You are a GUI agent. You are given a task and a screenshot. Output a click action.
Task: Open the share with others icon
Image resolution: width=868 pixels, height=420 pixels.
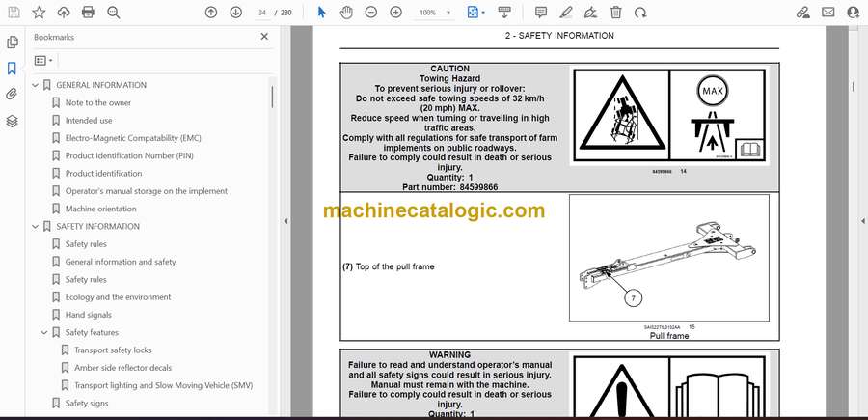[x=854, y=13]
